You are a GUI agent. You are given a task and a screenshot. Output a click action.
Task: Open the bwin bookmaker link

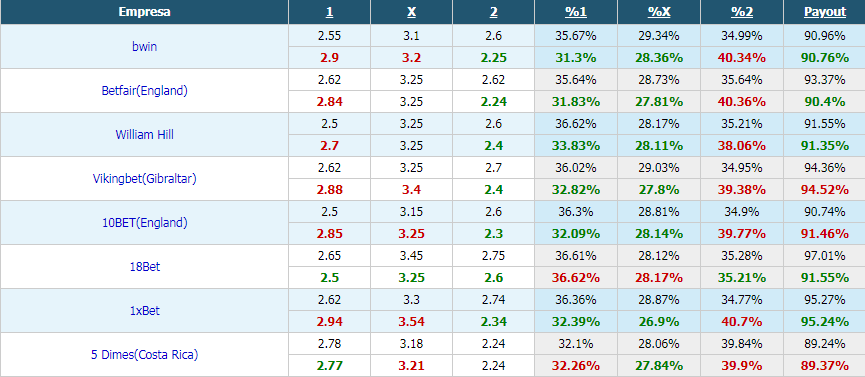point(145,46)
